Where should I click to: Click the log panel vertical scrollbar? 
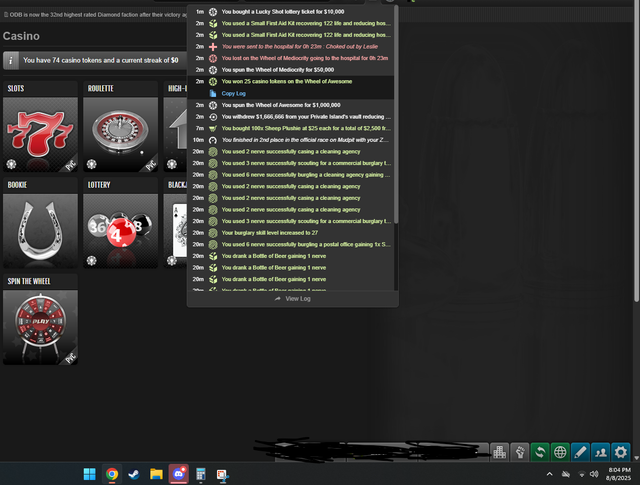pos(396,114)
